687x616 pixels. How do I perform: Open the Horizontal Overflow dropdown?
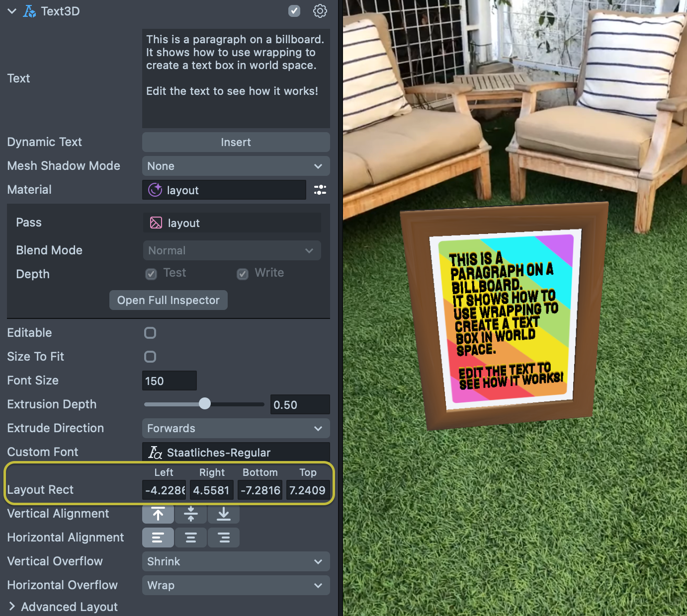236,585
